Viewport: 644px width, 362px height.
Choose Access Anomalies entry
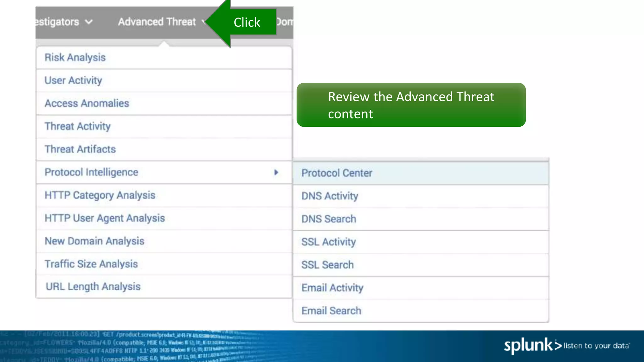[x=164, y=103]
